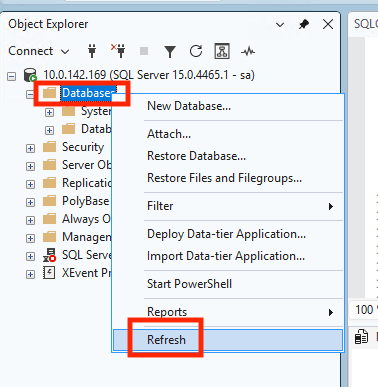Expand the Always On node
The image size is (378, 387).
point(30,221)
